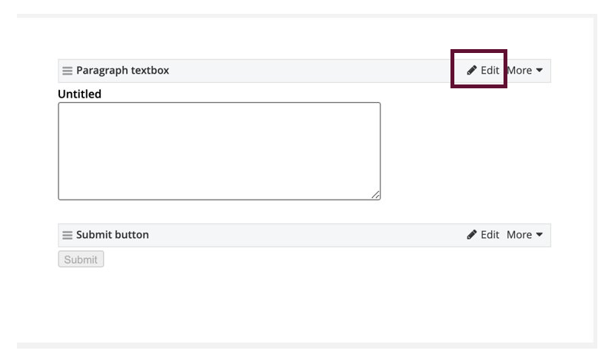Screen dimensions: 615x364
Task: Grab the drag handle icon of Paragraph textbox
Action: [68, 71]
